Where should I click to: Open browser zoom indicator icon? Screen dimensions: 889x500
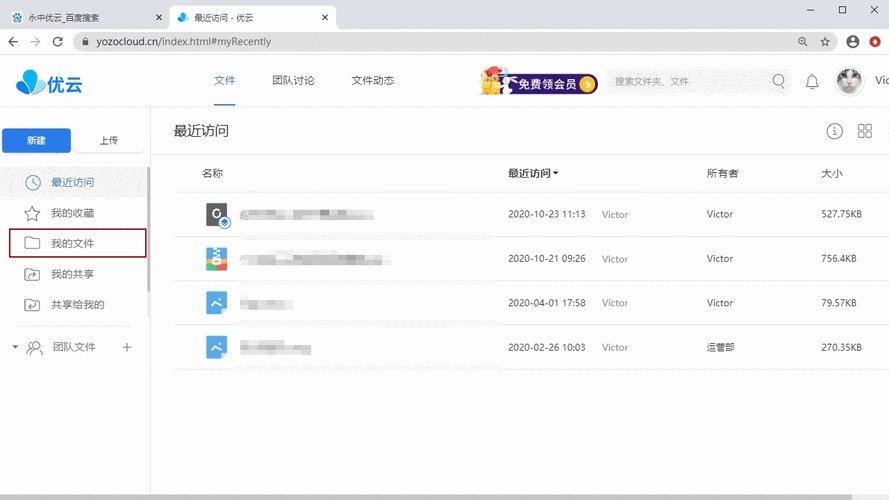802,41
